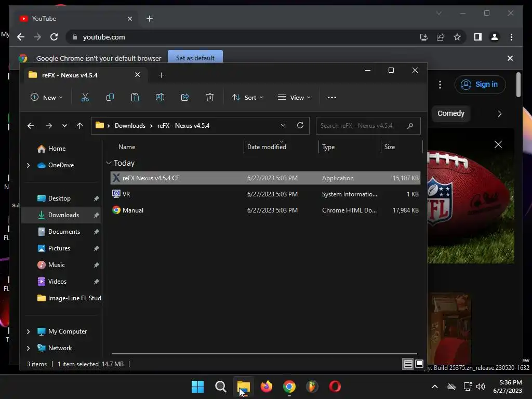Open Chrome three-dot menu
Image resolution: width=532 pixels, height=399 pixels.
tap(512, 37)
